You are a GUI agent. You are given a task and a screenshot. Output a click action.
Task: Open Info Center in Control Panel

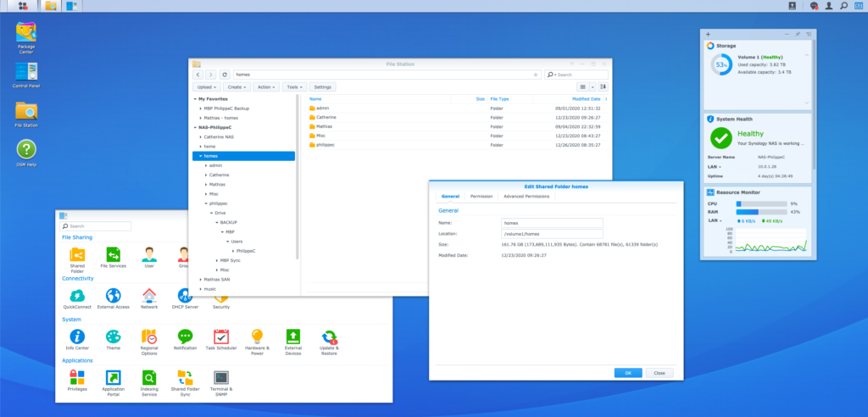click(77, 340)
